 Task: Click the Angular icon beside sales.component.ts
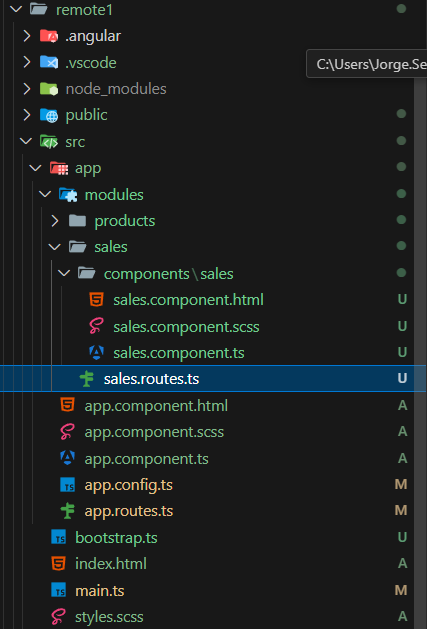pyautogui.click(x=96, y=353)
